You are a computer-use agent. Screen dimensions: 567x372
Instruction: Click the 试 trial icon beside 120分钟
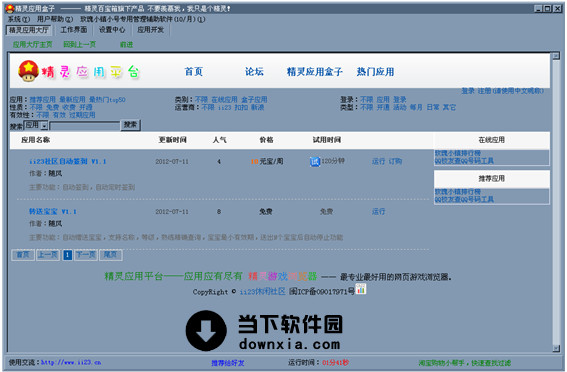click(315, 161)
